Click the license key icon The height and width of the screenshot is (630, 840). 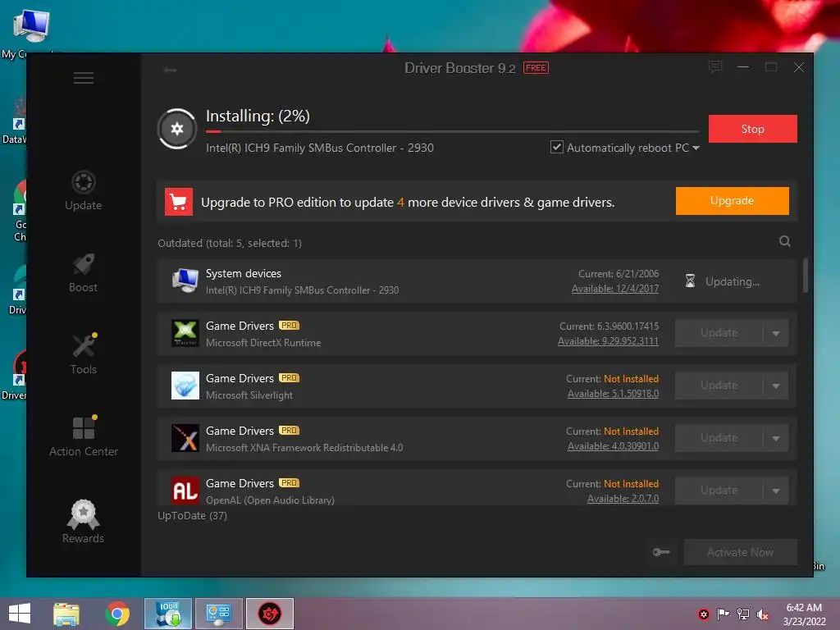pyautogui.click(x=662, y=552)
